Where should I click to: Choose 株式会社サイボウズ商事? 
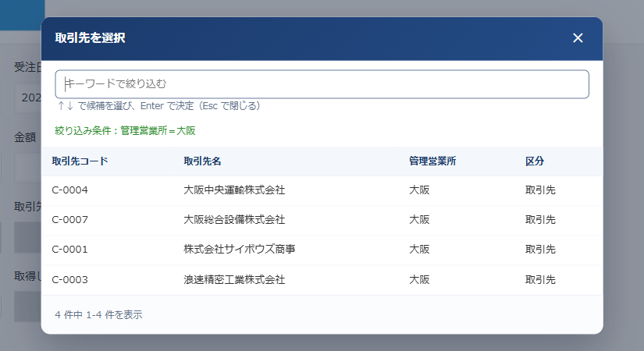240,249
